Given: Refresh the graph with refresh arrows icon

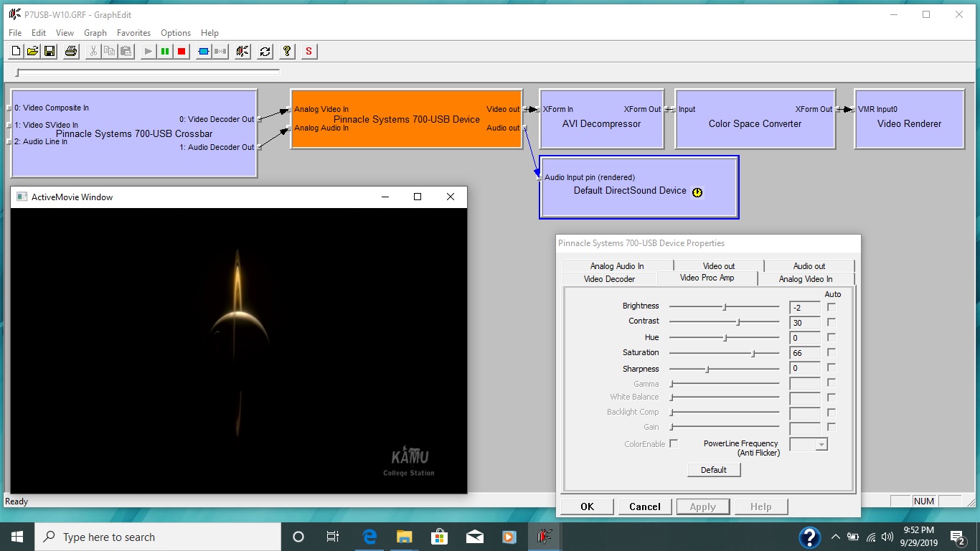Looking at the screenshot, I should [265, 51].
